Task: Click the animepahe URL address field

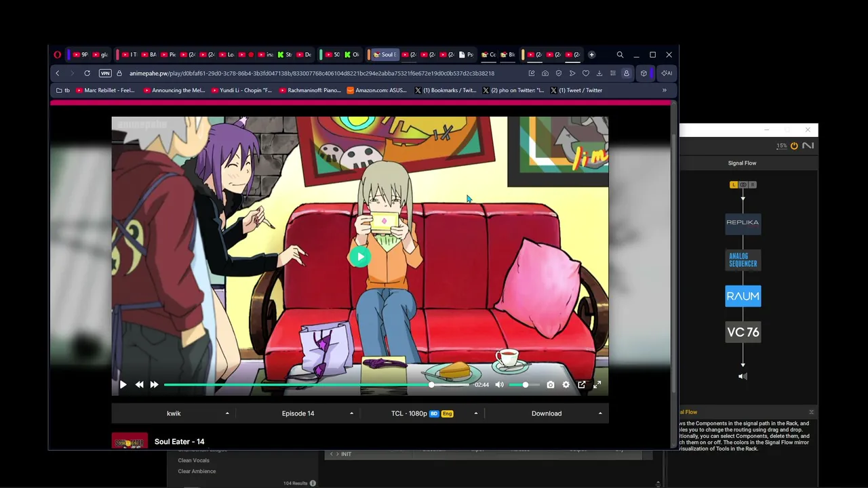Action: pos(312,73)
